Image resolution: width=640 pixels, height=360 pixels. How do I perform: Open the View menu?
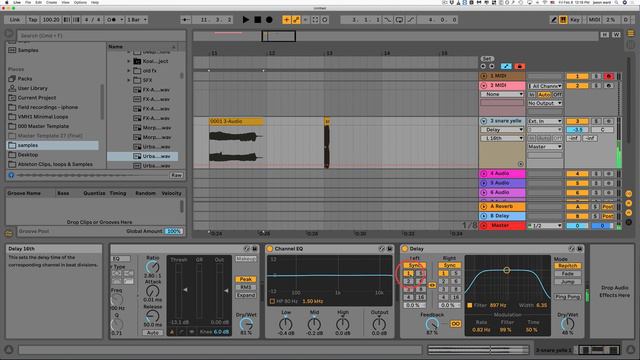coord(65,2)
